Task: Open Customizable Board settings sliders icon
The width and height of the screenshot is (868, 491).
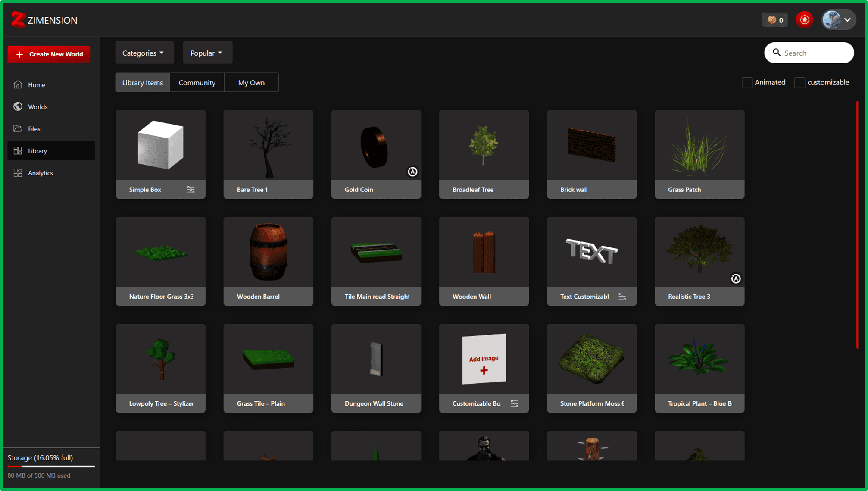Action: pos(514,403)
